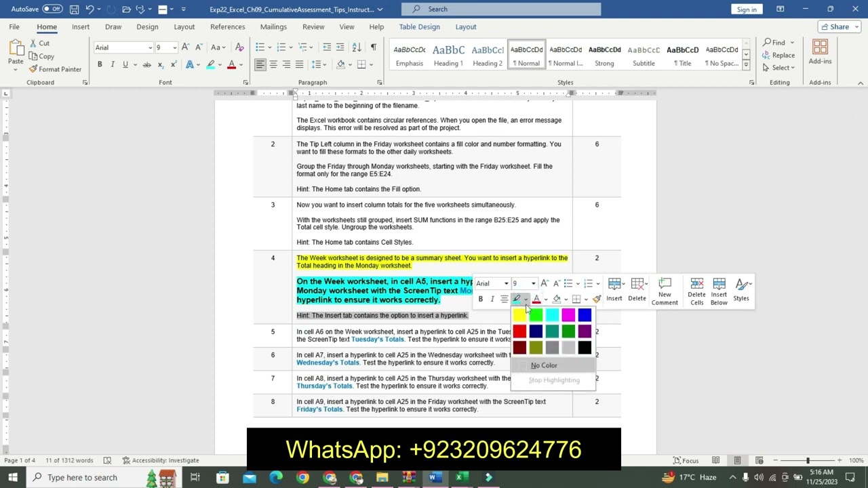Screen dimensions: 868x488
Task: Click the Windows Start button
Action: point(13,478)
